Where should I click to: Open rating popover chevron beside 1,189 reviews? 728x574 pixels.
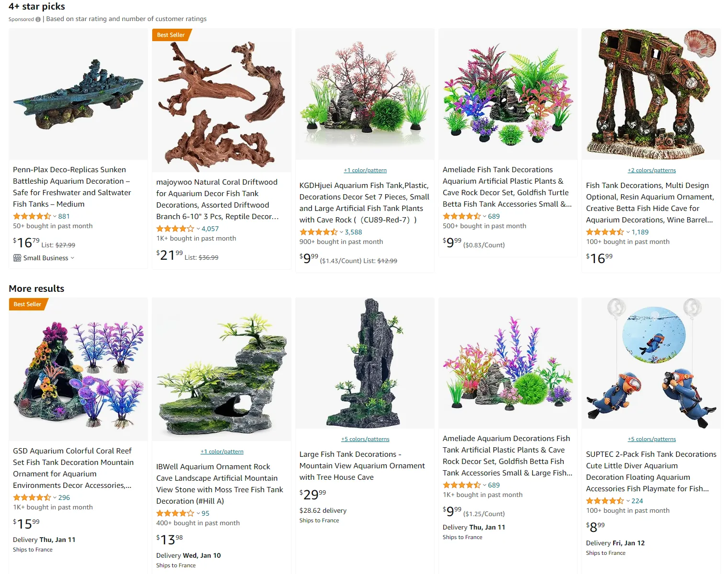(628, 232)
